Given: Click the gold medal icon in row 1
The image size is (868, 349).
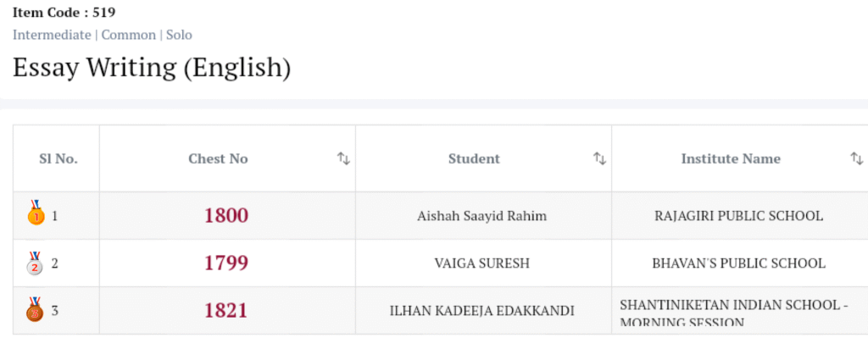Looking at the screenshot, I should pyautogui.click(x=35, y=214).
